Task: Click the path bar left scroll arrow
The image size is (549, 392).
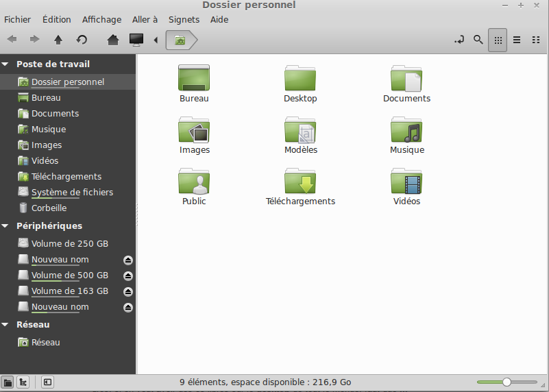Action: pyautogui.click(x=156, y=40)
